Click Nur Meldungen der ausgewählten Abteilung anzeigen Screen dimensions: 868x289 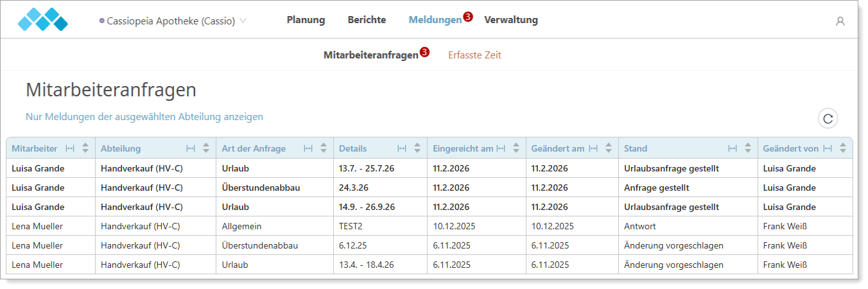[x=144, y=117]
